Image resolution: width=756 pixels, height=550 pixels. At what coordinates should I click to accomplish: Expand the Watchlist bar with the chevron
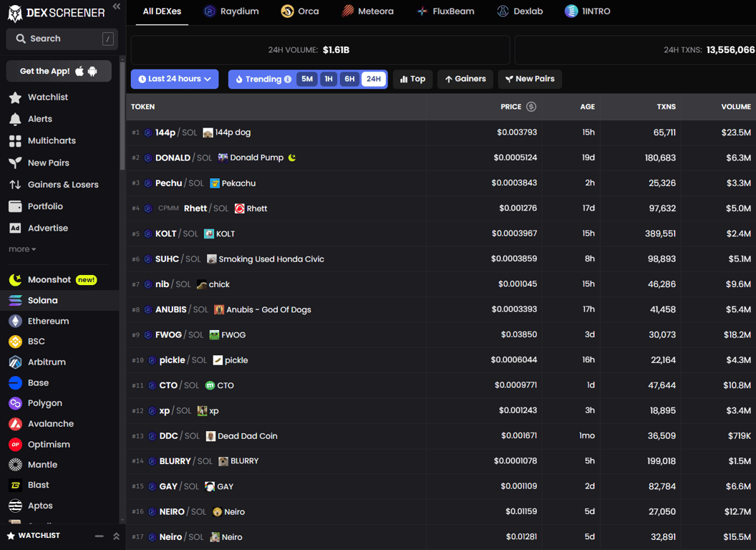pos(116,535)
